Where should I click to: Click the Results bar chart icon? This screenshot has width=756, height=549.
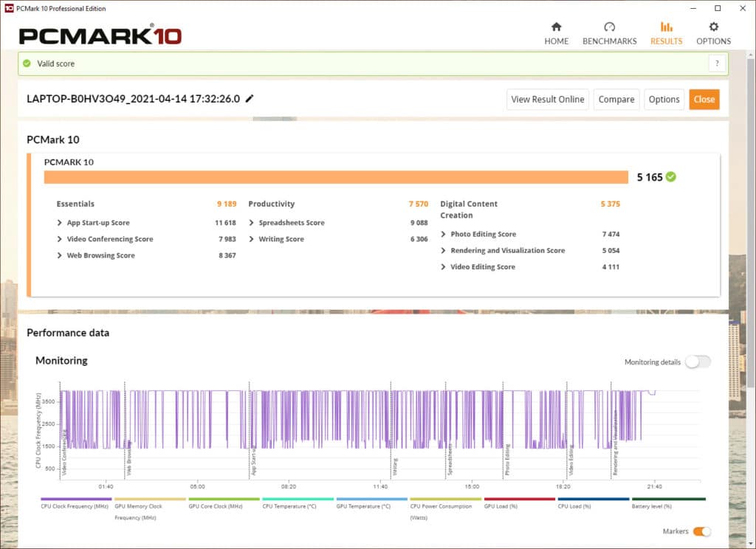tap(667, 27)
